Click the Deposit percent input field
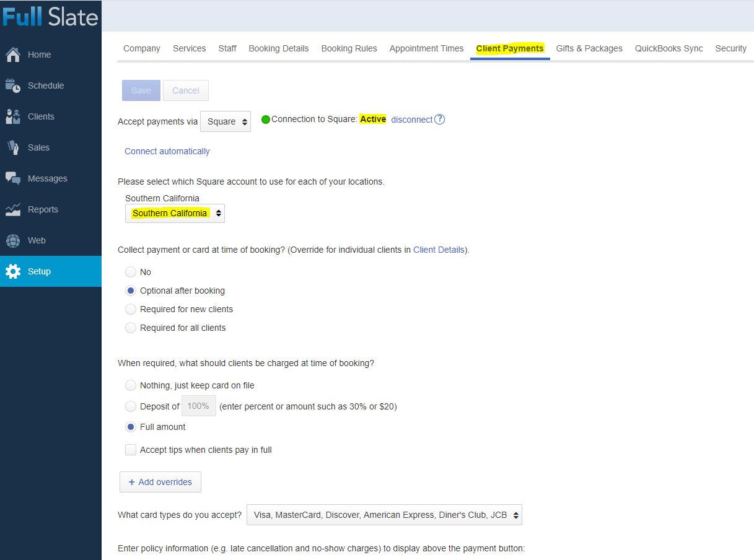This screenshot has width=754, height=560. pyautogui.click(x=198, y=406)
